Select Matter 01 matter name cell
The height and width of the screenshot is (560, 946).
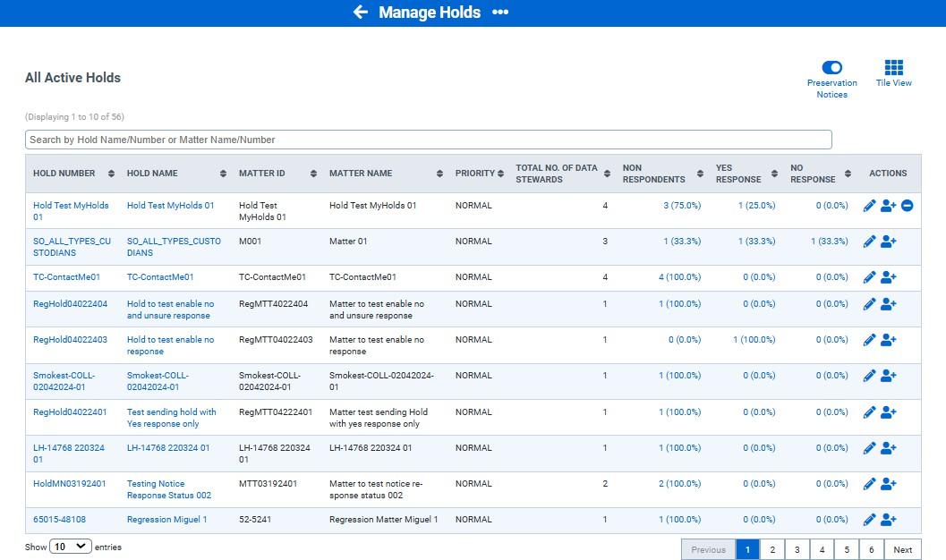click(x=348, y=242)
